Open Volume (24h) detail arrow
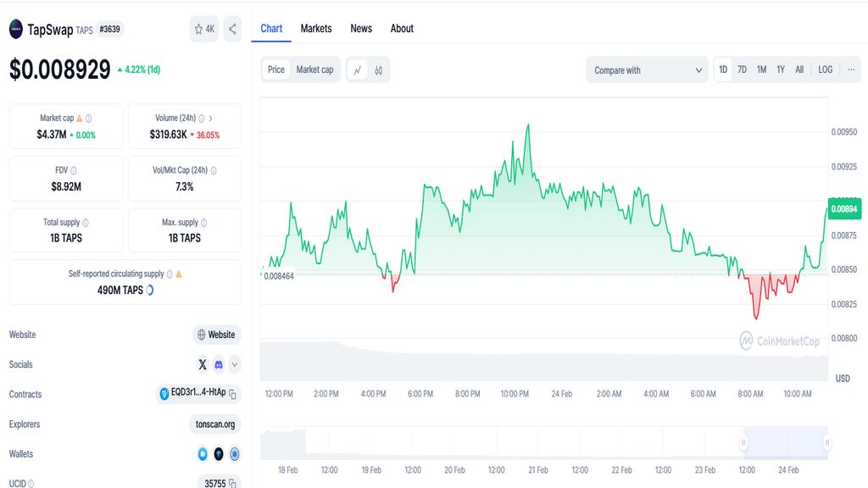The height and width of the screenshot is (488, 868). coord(211,119)
